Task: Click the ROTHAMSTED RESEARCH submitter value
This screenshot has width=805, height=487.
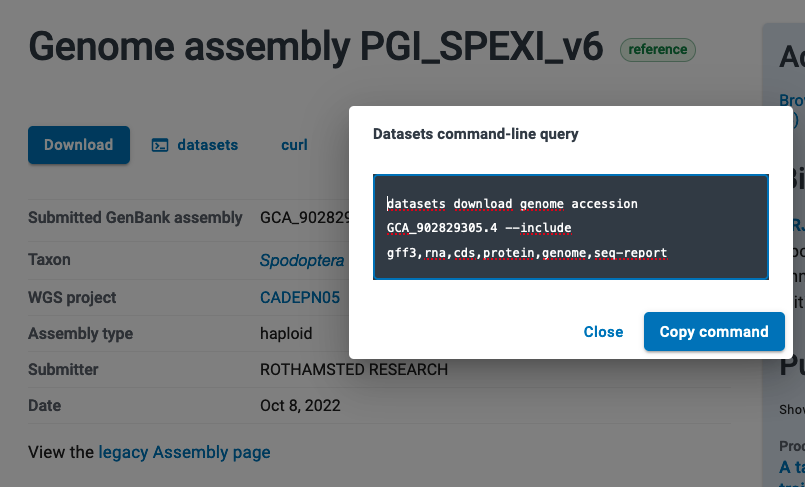Action: click(354, 370)
